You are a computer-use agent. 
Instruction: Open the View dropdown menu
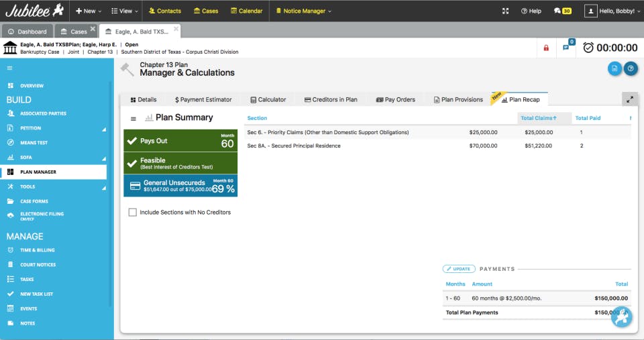tap(125, 11)
